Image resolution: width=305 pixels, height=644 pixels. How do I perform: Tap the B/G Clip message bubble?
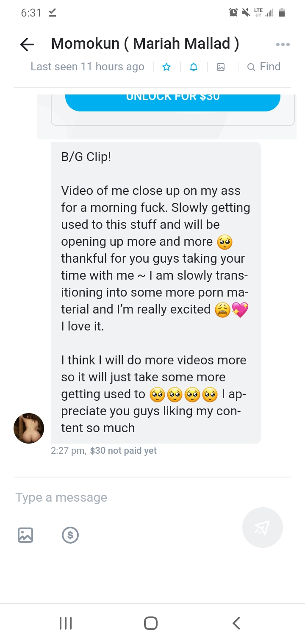[156, 293]
